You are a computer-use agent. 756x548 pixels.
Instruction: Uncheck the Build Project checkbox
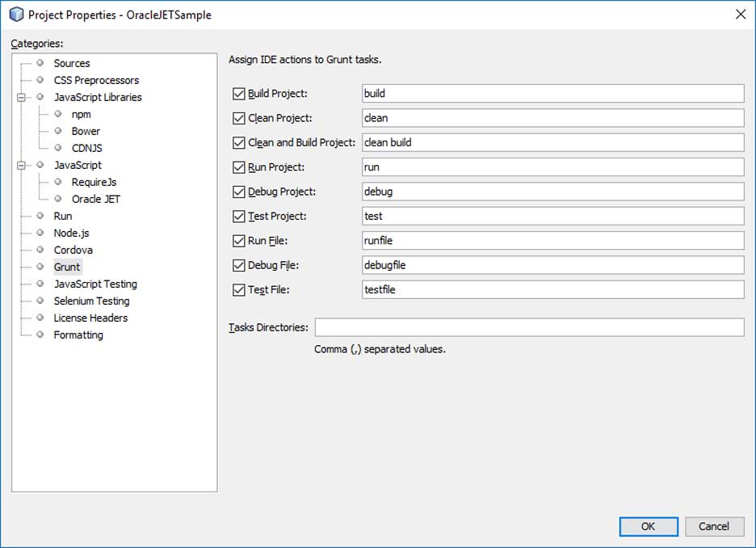tap(238, 94)
